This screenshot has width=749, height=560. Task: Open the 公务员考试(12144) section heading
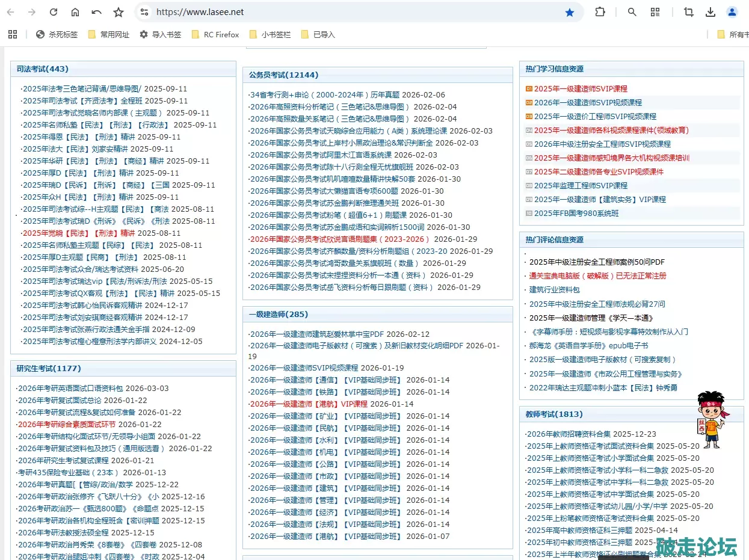point(283,75)
